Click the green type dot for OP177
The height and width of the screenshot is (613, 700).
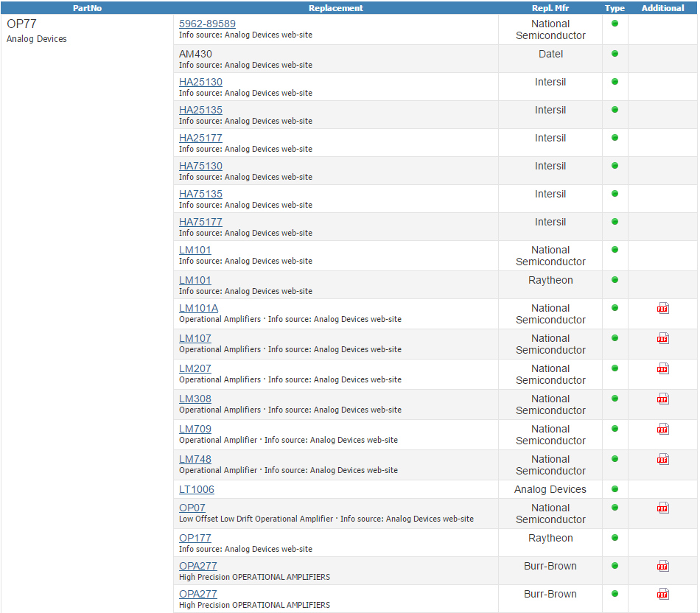[615, 538]
